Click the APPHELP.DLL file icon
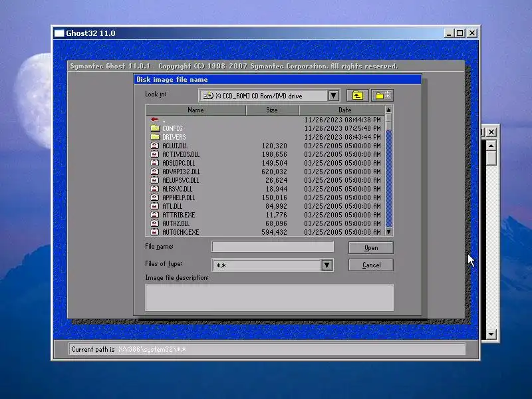 click(155, 198)
